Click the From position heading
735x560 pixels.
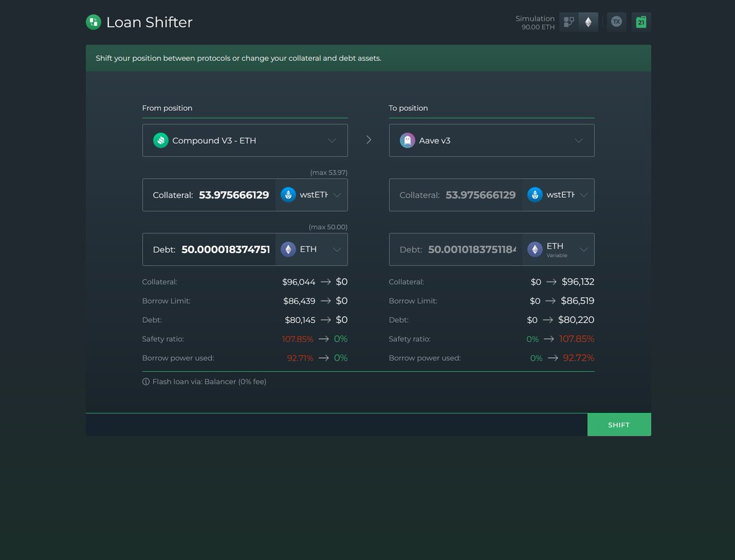[167, 108]
